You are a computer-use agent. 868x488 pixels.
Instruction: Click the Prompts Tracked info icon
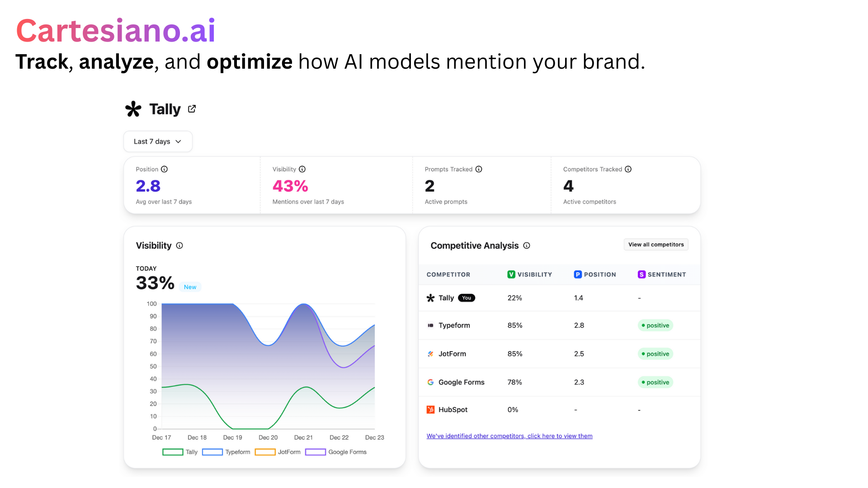point(478,169)
